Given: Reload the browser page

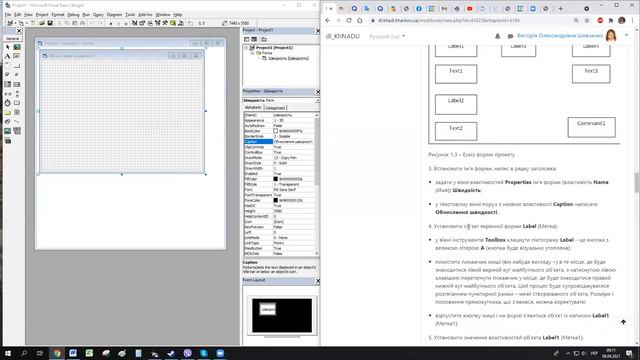Looking at the screenshot, I should click(x=349, y=20).
